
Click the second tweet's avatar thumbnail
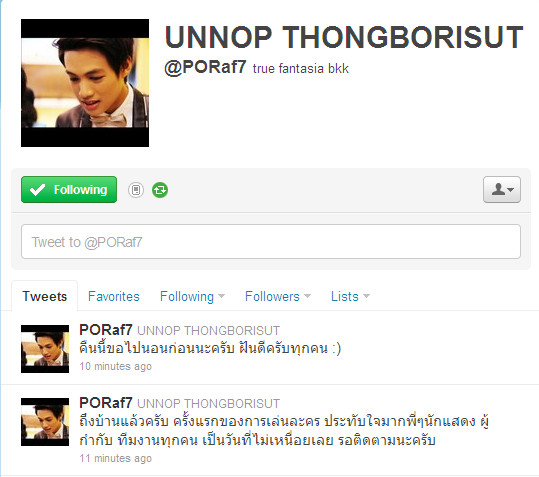coord(45,422)
